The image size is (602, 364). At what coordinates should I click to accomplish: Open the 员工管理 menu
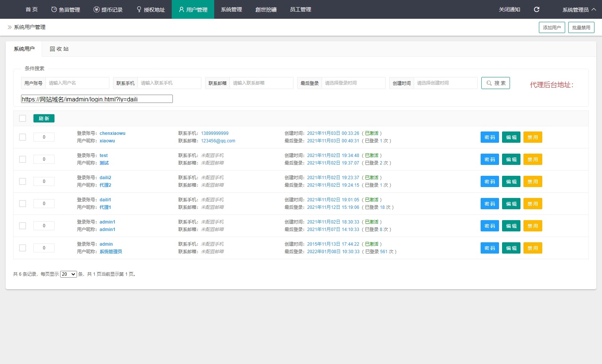[301, 9]
